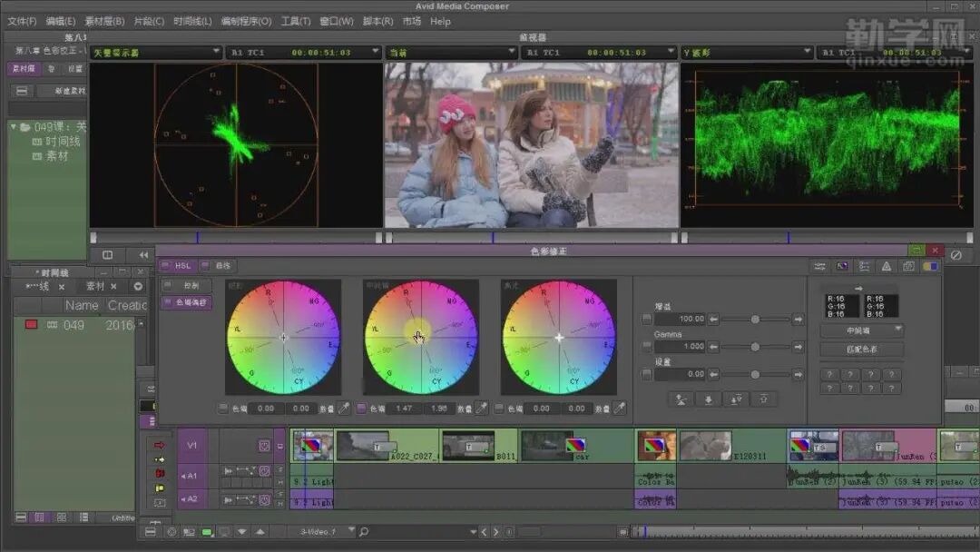The height and width of the screenshot is (552, 980).
Task: Click the V1 video track selector
Action: [x=192, y=446]
